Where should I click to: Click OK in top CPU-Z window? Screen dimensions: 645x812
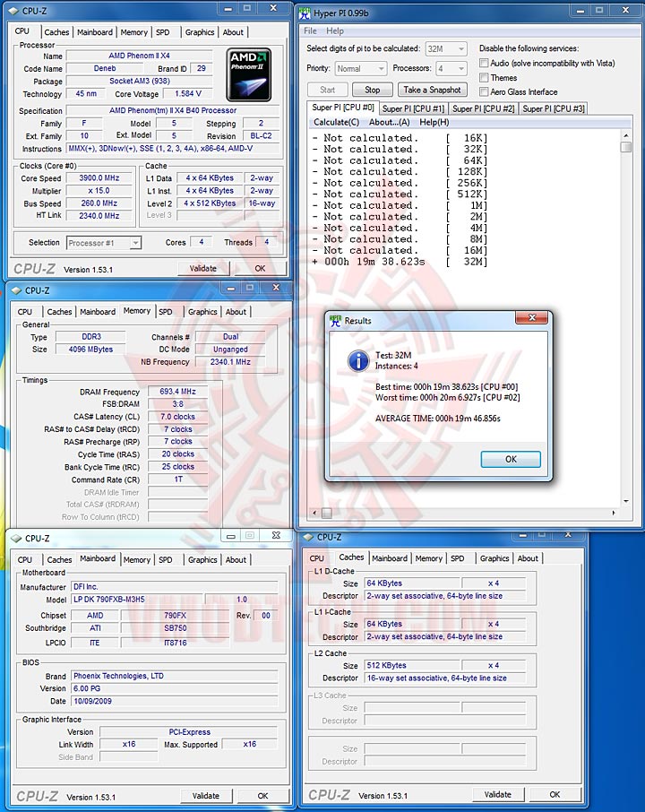(x=260, y=268)
